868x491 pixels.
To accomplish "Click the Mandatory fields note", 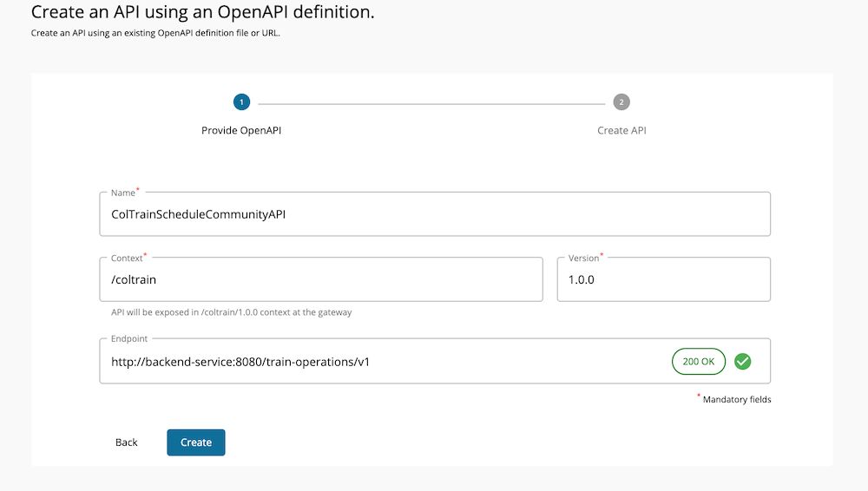I will click(736, 400).
